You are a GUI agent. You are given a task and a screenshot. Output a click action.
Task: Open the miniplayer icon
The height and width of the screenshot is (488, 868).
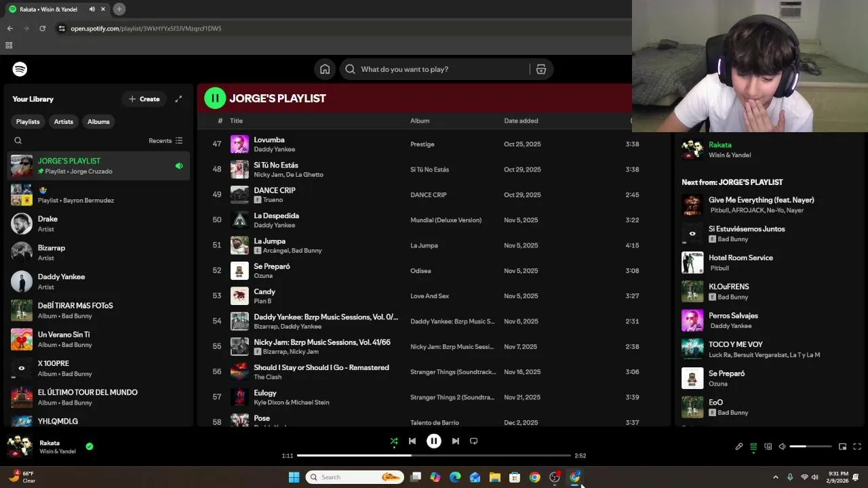click(x=842, y=447)
